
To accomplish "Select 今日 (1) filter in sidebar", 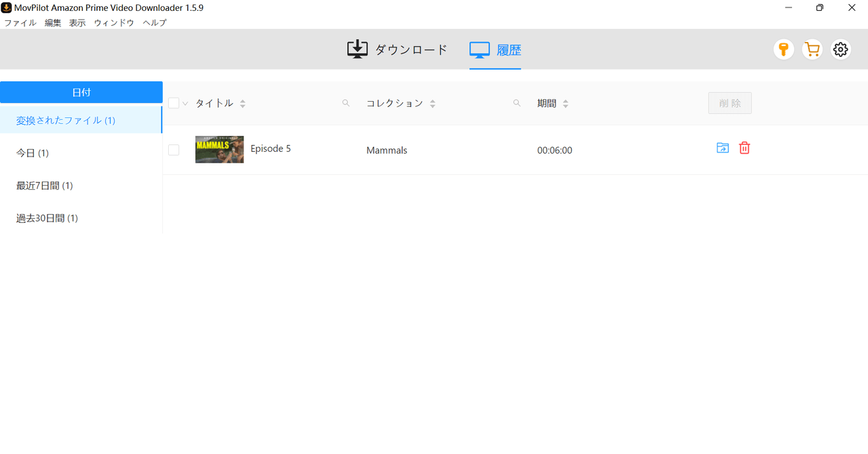I will 81,152.
